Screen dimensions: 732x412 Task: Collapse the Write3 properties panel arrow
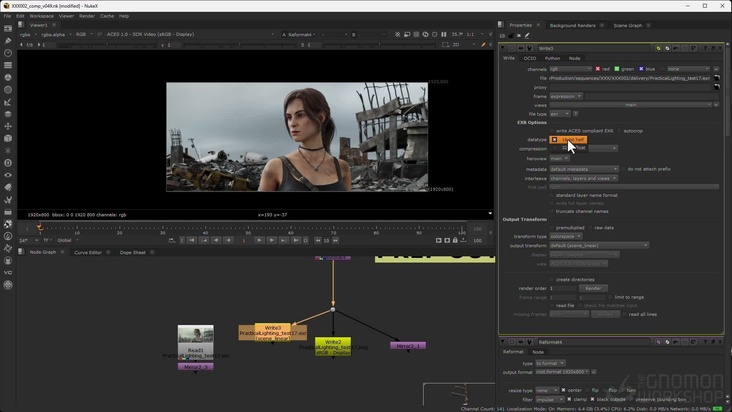pyautogui.click(x=503, y=48)
